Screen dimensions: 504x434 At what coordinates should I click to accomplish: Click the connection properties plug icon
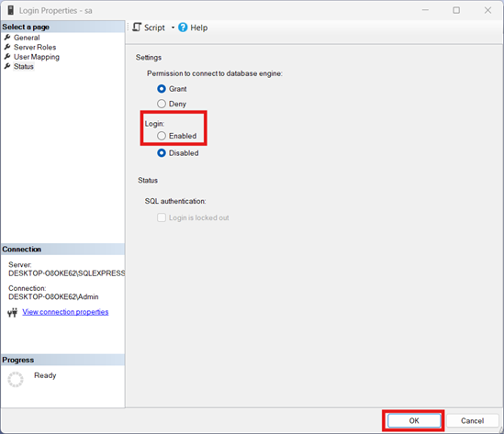tap(12, 312)
